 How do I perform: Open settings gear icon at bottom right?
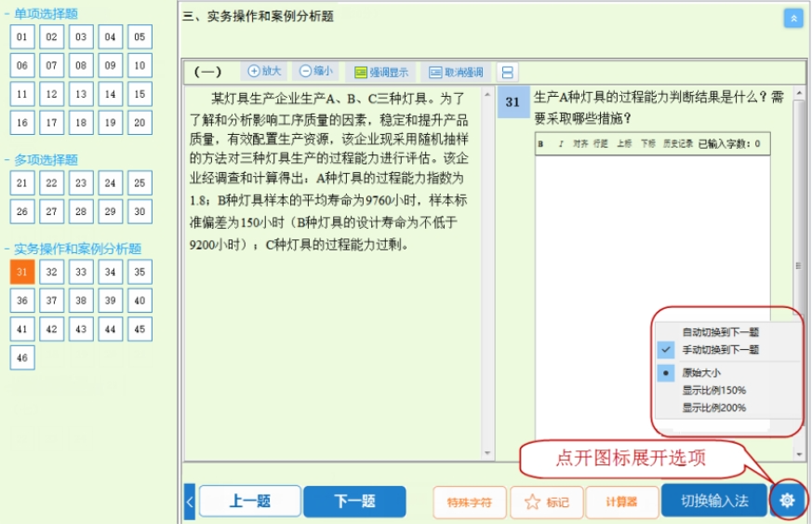coord(787,500)
